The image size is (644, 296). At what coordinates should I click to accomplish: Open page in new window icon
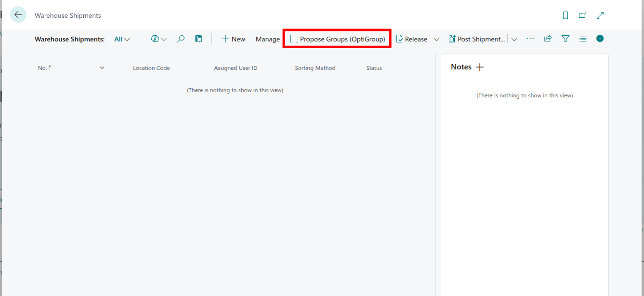point(582,15)
